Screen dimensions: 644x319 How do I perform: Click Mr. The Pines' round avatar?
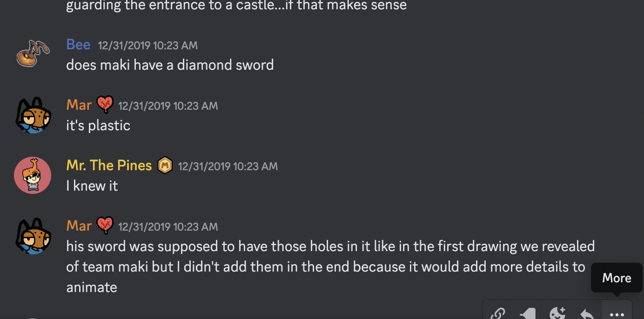coord(33,175)
